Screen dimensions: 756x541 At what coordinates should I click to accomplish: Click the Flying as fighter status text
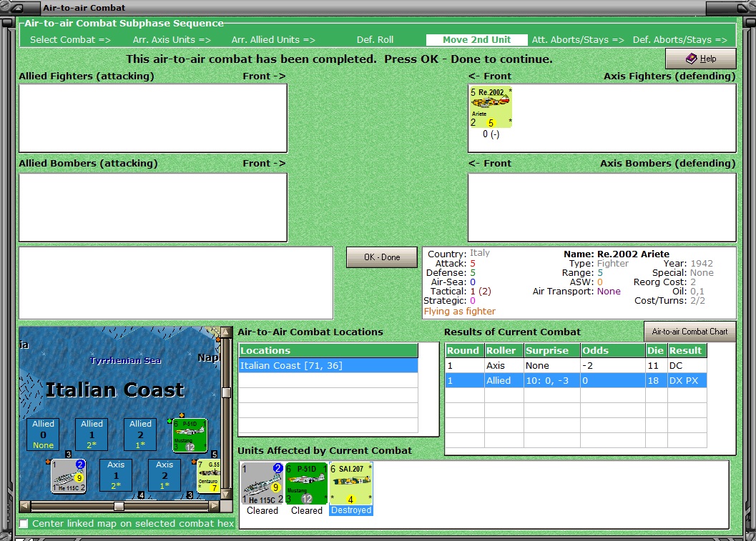[459, 311]
